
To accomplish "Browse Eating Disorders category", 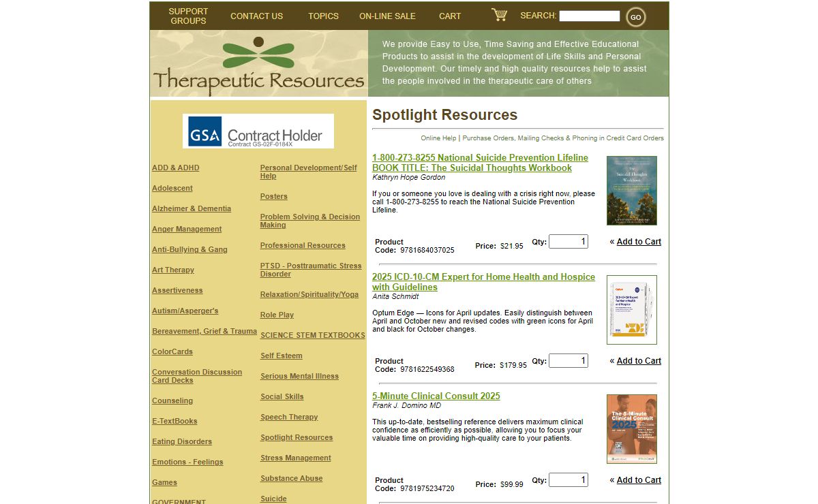I will click(182, 441).
